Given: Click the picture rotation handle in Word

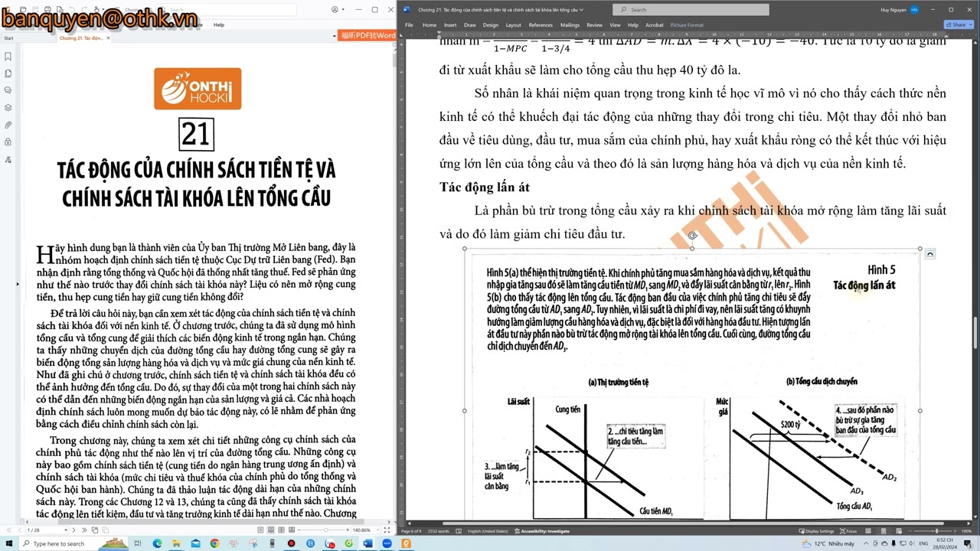Looking at the screenshot, I should 692,236.
